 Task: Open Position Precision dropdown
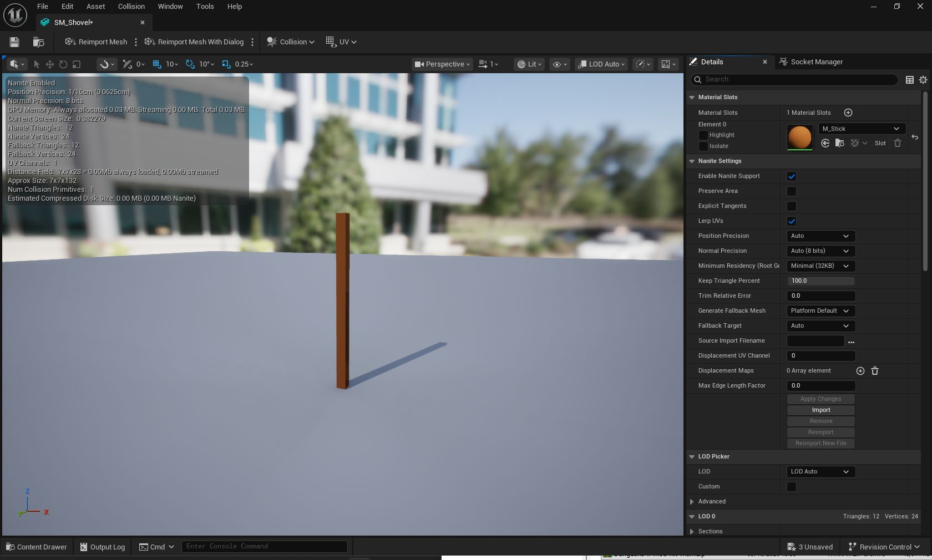pos(820,236)
